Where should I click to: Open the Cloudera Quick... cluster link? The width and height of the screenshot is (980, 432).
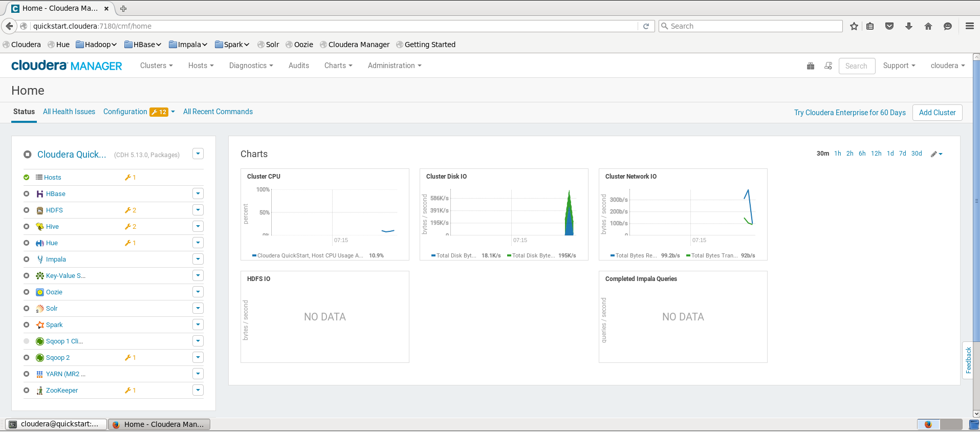(72, 155)
